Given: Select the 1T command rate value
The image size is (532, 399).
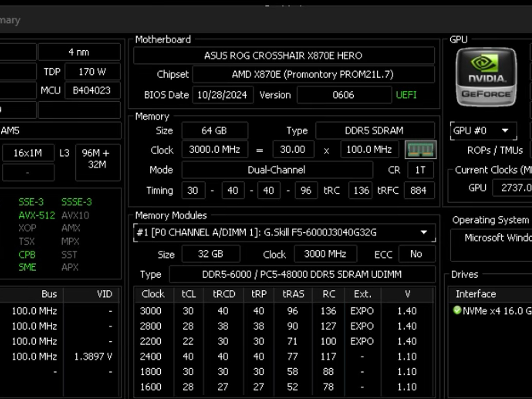Looking at the screenshot, I should click(x=421, y=170).
